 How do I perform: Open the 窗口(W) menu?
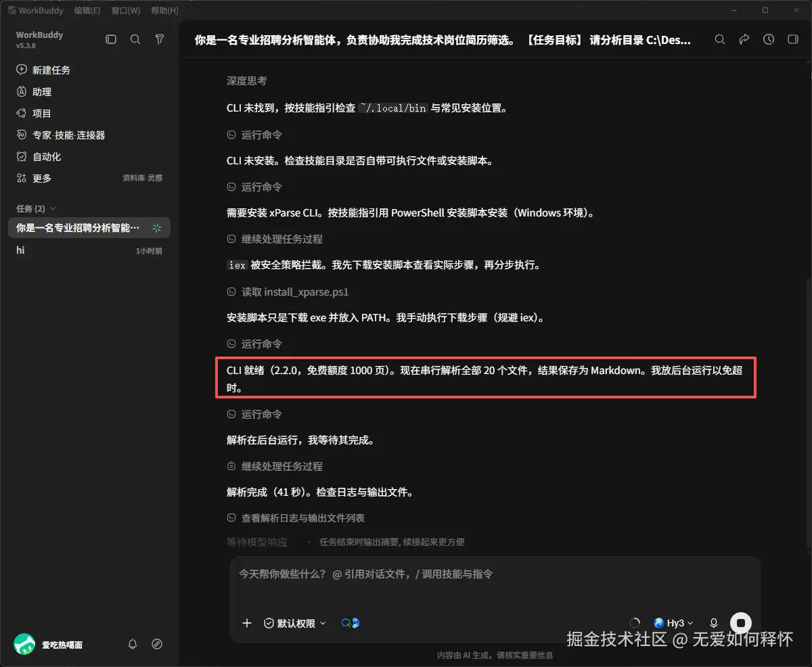(x=125, y=10)
